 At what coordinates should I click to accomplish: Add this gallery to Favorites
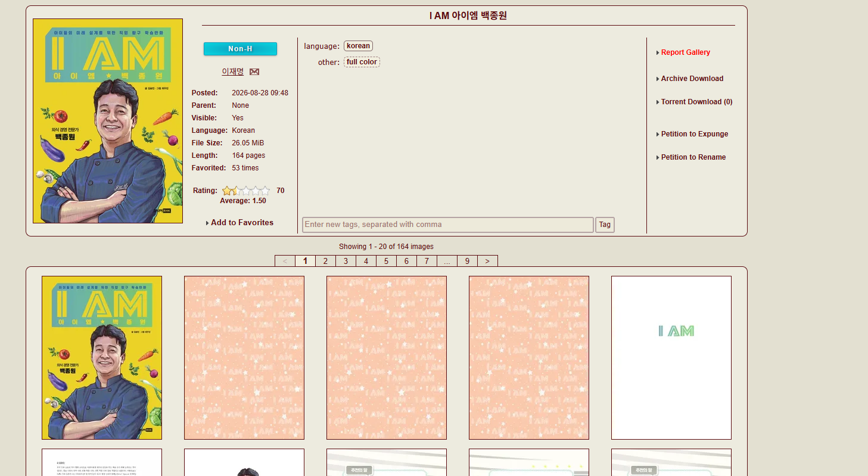242,223
